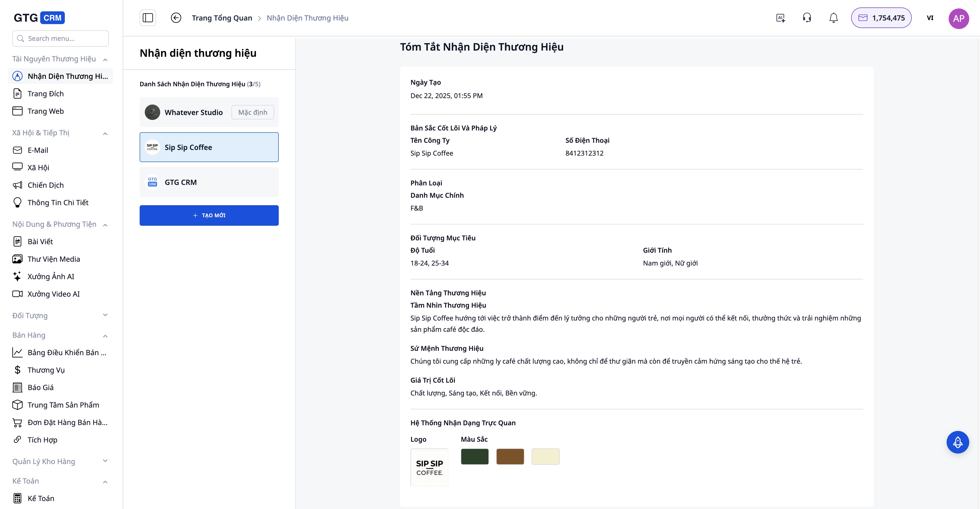Screen dimensions: 980x509
Task: Click the back arrow icon
Action: tap(176, 18)
